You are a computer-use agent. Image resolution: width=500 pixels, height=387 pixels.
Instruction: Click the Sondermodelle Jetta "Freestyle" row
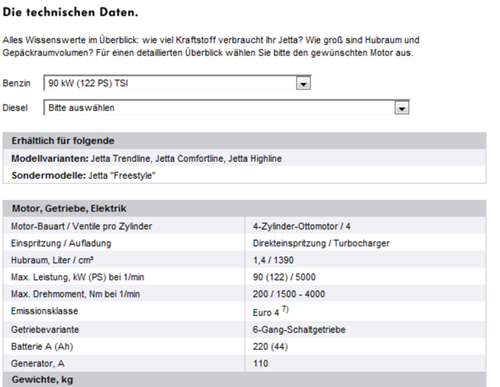244,175
